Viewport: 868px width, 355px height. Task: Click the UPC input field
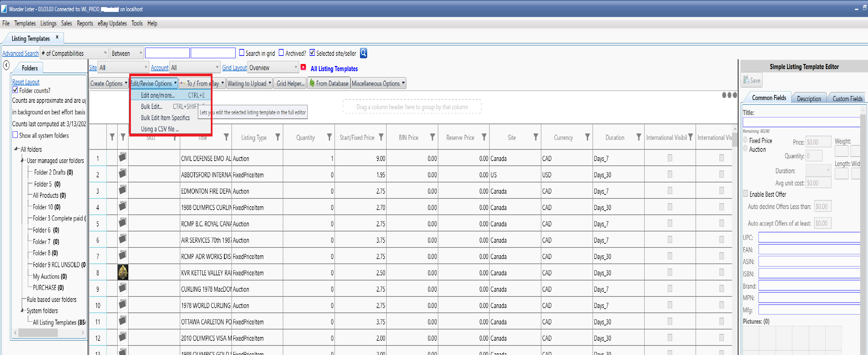tap(809, 237)
